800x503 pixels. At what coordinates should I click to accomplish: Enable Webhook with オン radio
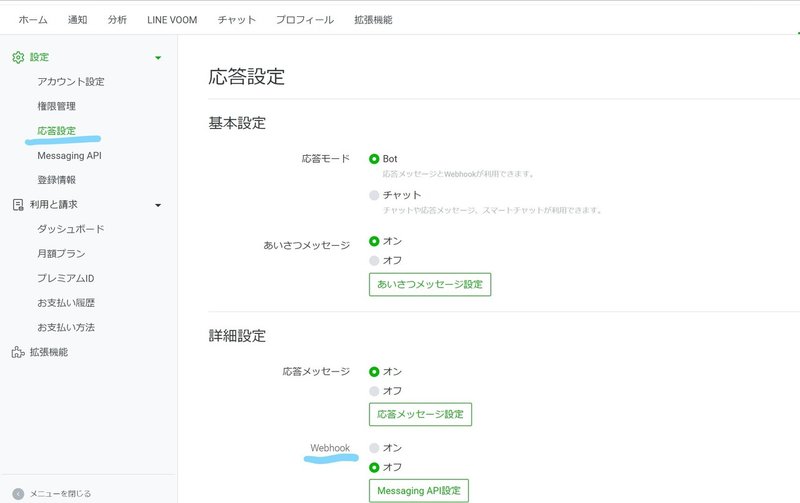pyautogui.click(x=374, y=448)
